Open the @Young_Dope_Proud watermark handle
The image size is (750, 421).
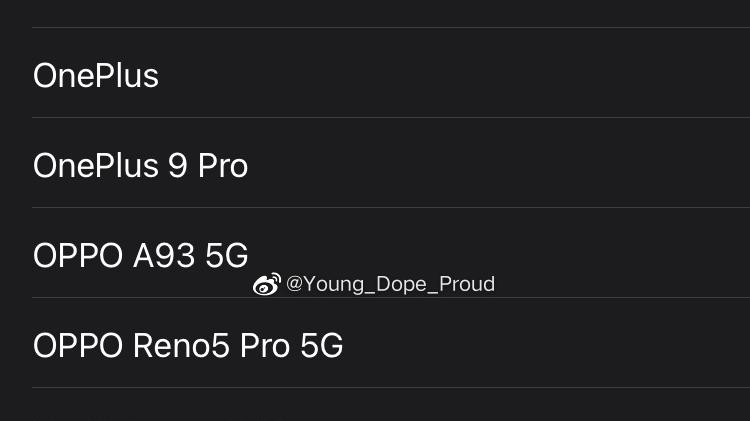pos(390,284)
